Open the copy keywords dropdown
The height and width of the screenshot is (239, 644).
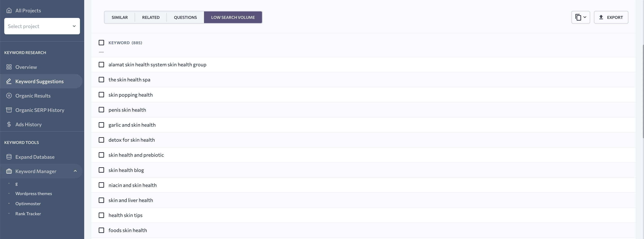580,17
